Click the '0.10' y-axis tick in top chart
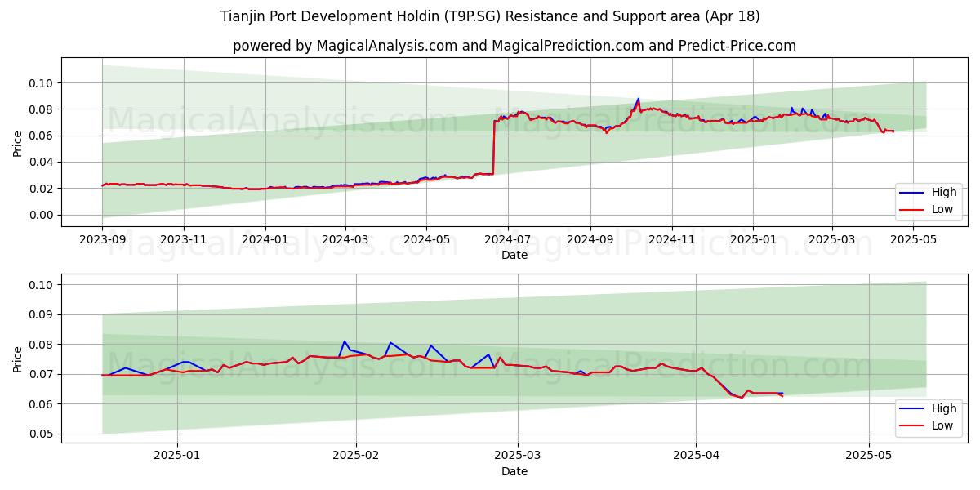 (42, 83)
